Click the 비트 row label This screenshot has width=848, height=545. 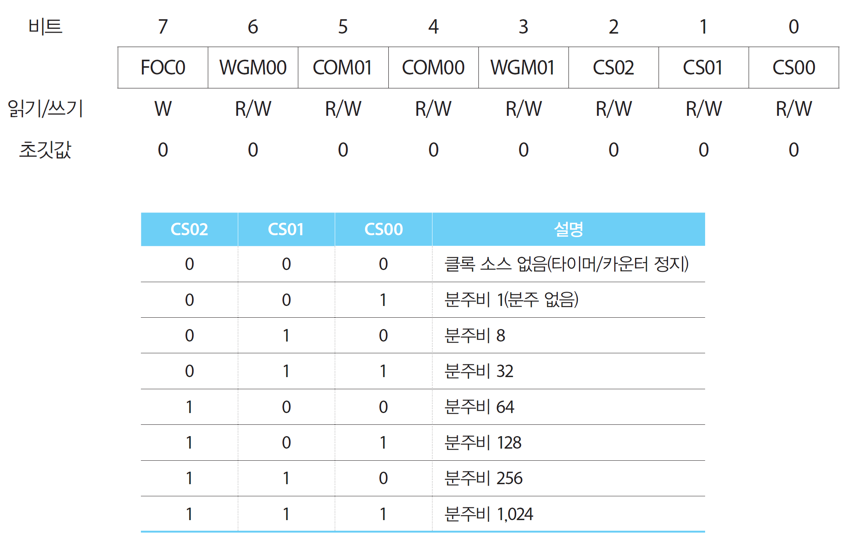pyautogui.click(x=45, y=26)
